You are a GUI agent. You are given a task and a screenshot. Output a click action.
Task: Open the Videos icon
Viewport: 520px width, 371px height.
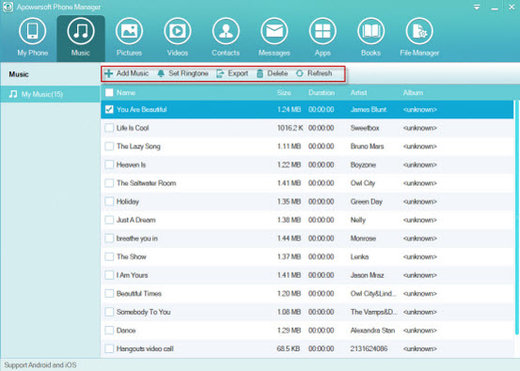pos(177,31)
